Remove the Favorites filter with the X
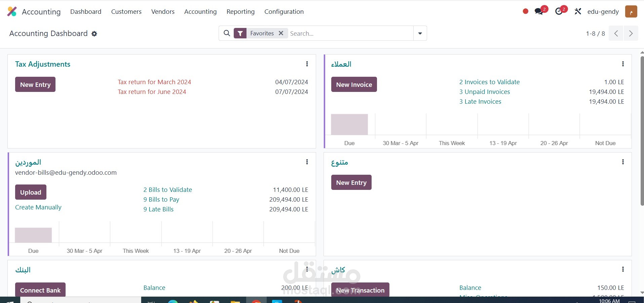 281,33
